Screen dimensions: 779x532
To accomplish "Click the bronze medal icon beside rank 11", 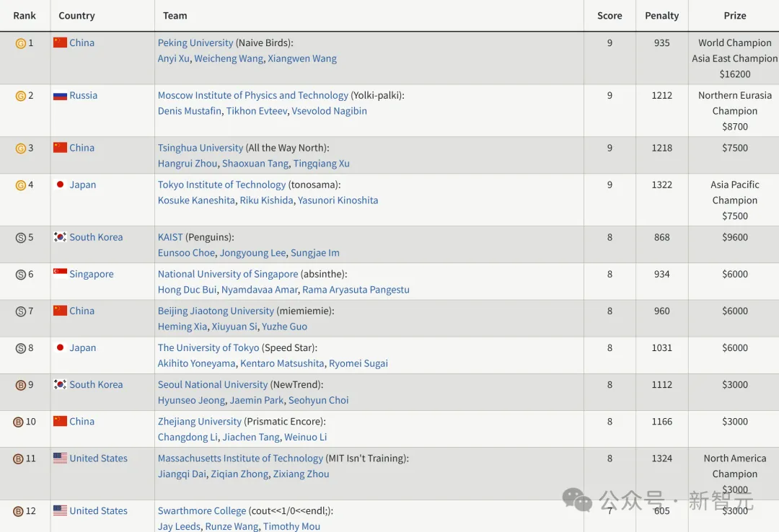I will (x=18, y=459).
